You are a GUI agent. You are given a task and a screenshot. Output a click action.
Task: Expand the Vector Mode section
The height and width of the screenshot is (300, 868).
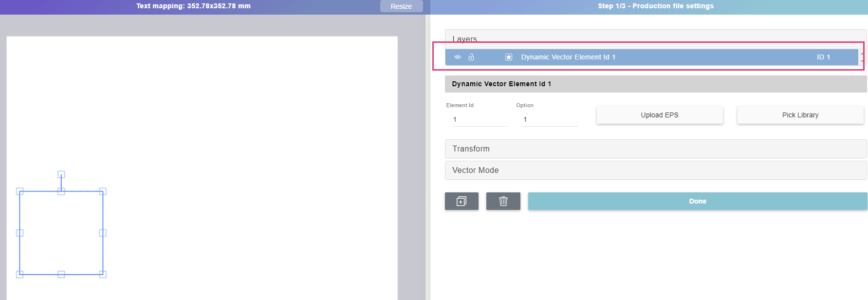pyautogui.click(x=655, y=170)
